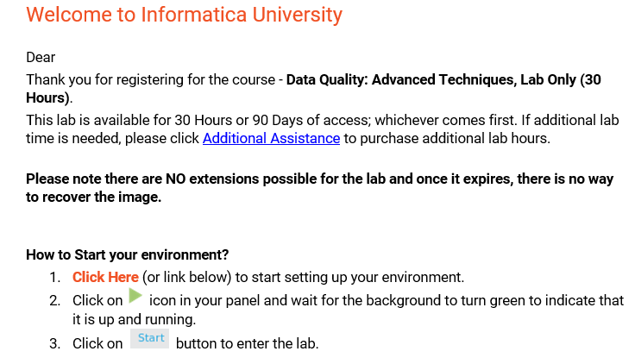Image resolution: width=635 pixels, height=364 pixels.
Task: Click list number 3 of the steps
Action: pos(54,343)
